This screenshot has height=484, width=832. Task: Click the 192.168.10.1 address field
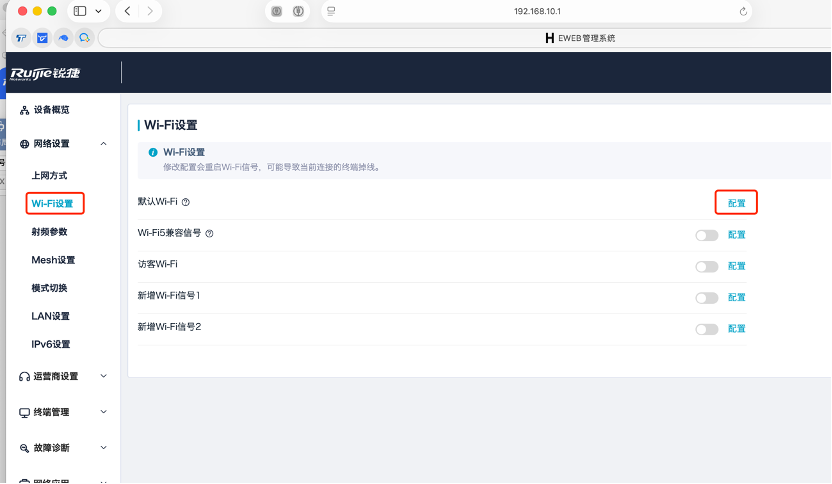point(537,11)
